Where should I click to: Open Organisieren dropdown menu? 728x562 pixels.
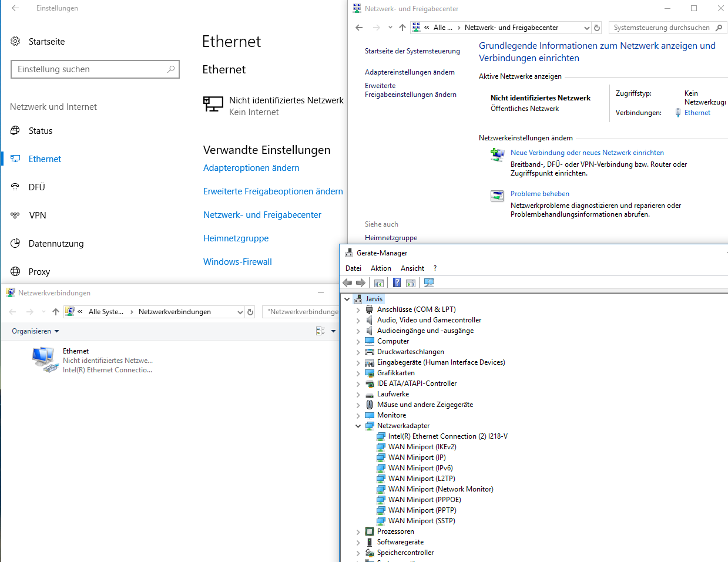(x=35, y=331)
